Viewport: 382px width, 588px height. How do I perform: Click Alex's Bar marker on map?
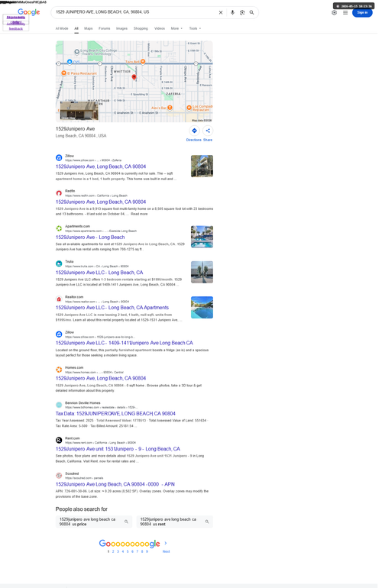click(x=170, y=108)
